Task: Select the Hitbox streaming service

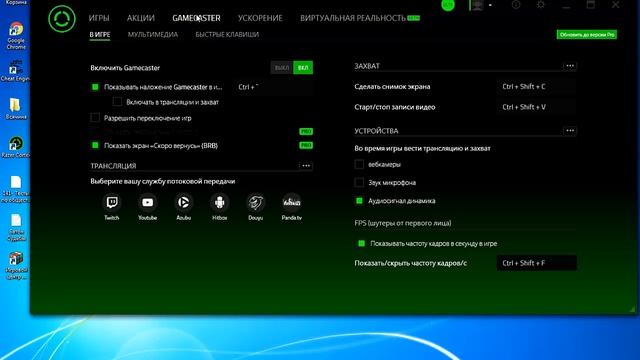Action: (x=220, y=202)
